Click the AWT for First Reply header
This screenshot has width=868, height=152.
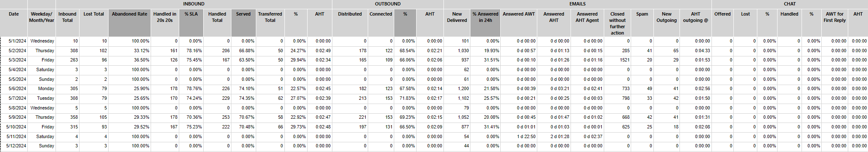pyautogui.click(x=834, y=23)
